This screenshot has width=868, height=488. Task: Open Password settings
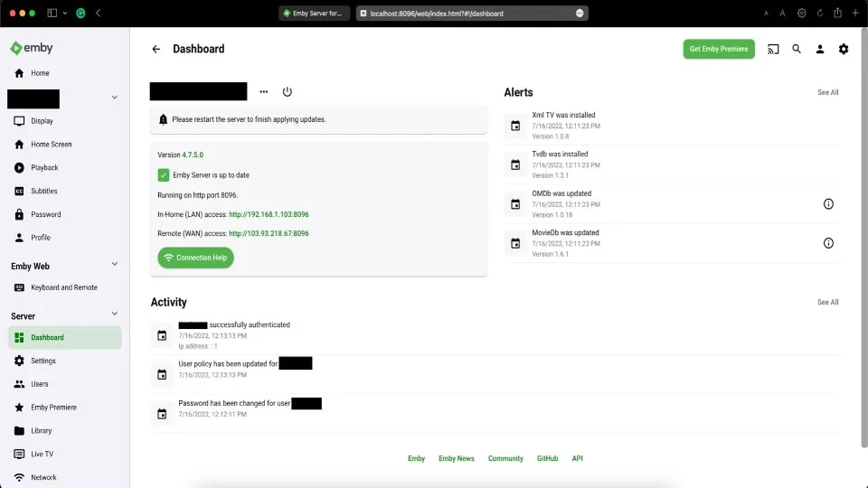click(x=65, y=214)
